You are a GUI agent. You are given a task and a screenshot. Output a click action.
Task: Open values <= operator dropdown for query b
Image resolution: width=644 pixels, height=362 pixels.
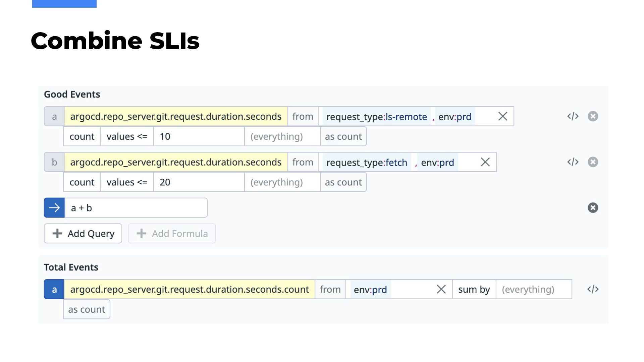coord(127,182)
